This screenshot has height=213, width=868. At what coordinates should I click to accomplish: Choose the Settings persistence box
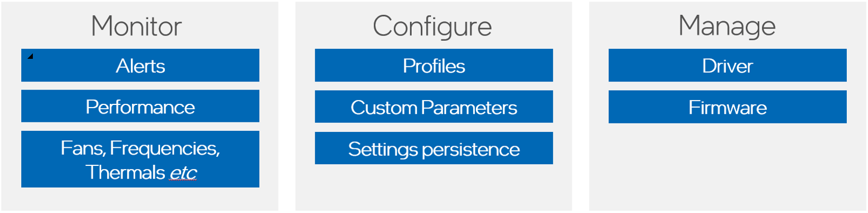[433, 149]
